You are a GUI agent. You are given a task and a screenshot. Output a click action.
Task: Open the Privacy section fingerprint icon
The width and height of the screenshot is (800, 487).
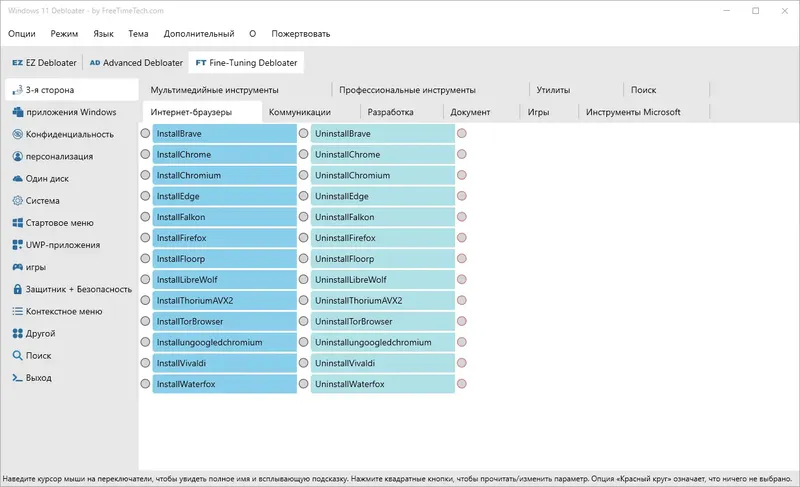(x=17, y=134)
